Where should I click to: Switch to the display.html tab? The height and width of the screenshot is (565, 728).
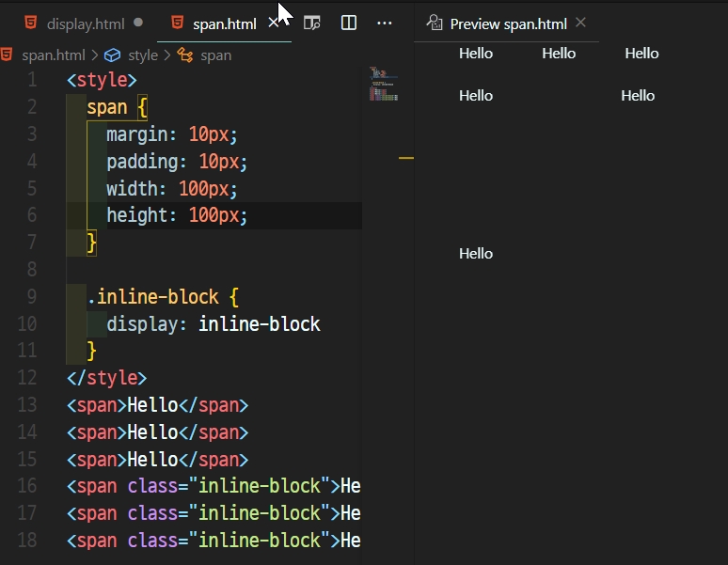click(x=84, y=24)
